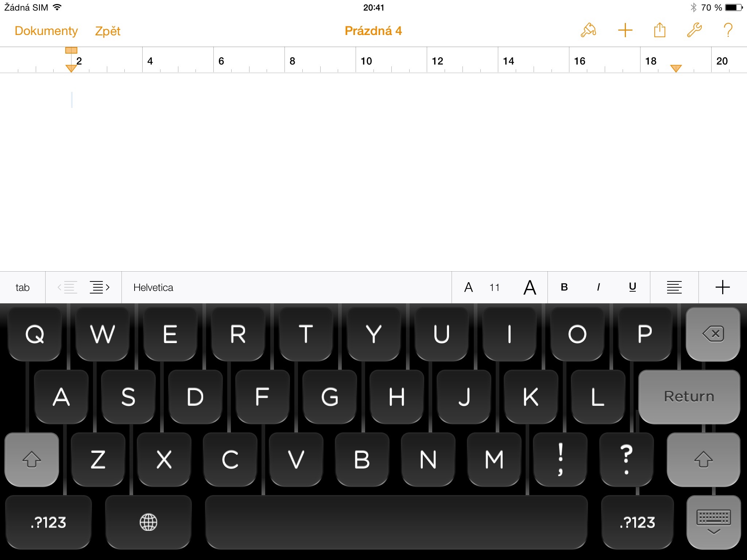Viewport: 747px width, 560px height.
Task: Open the Helvetica font picker
Action: (153, 287)
